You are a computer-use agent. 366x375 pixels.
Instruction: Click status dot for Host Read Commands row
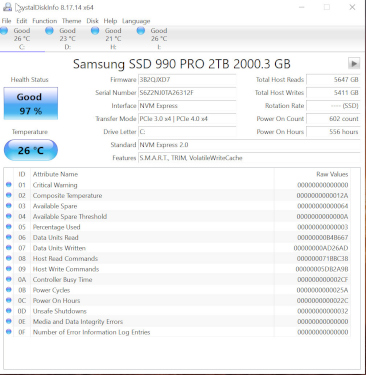click(x=9, y=258)
